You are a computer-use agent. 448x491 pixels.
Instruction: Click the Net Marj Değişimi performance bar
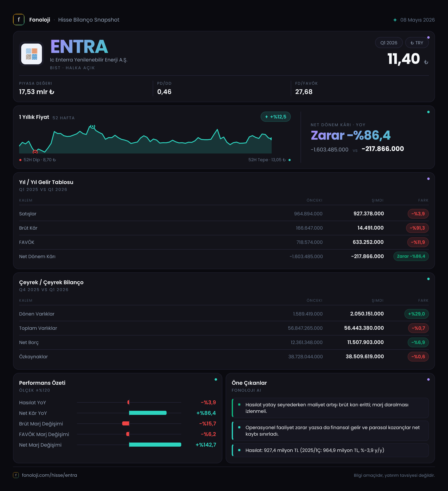pos(155,445)
